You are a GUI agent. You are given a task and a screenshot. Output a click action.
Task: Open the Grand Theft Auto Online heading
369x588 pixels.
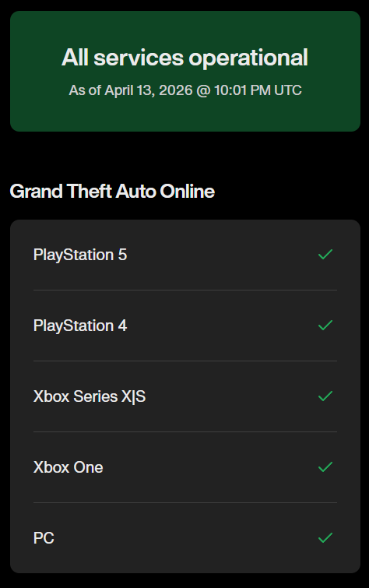point(112,192)
